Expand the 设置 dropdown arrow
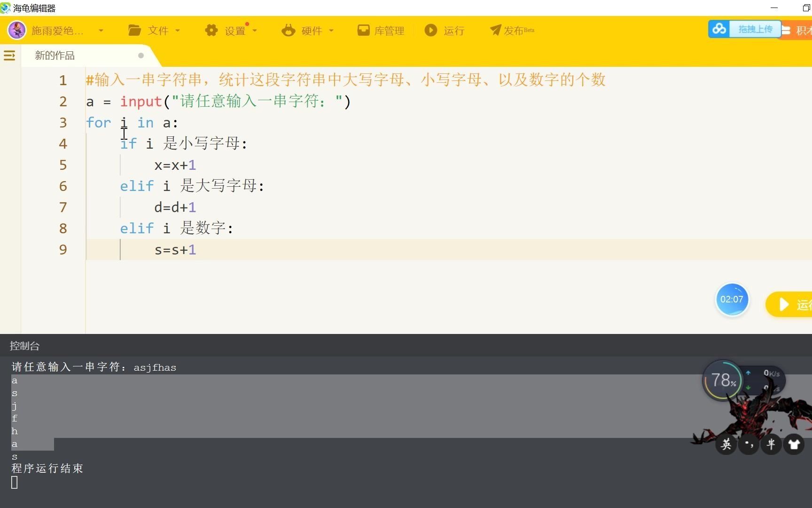The height and width of the screenshot is (508, 812). [x=255, y=31]
